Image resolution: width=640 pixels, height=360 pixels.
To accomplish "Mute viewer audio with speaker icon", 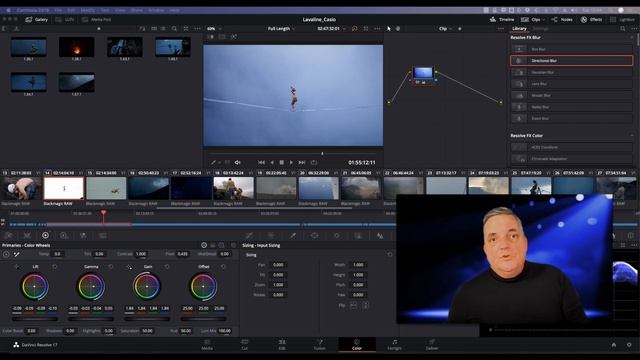I will point(238,162).
